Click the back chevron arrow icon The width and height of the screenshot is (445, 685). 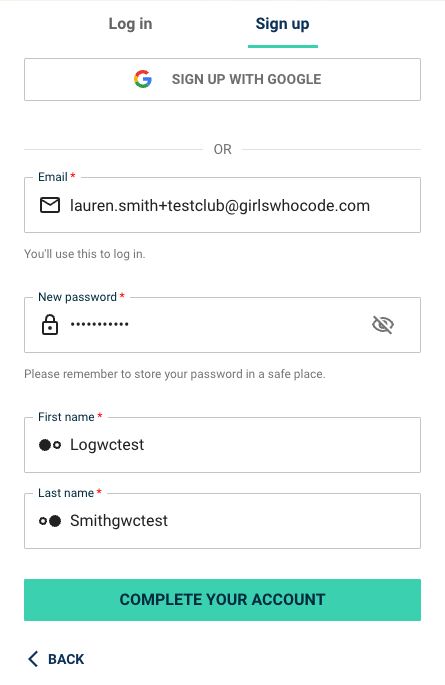point(33,658)
